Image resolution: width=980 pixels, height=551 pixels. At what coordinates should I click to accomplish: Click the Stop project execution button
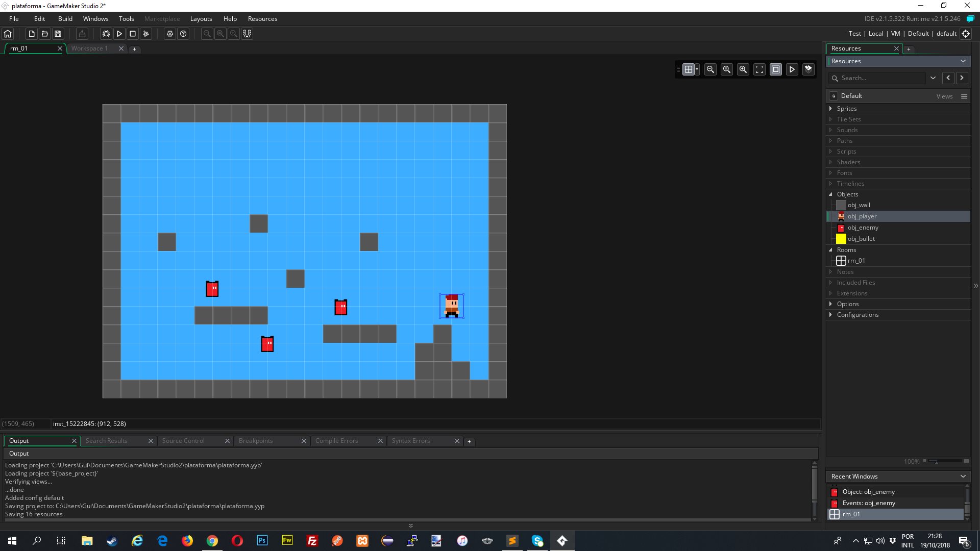pyautogui.click(x=133, y=34)
